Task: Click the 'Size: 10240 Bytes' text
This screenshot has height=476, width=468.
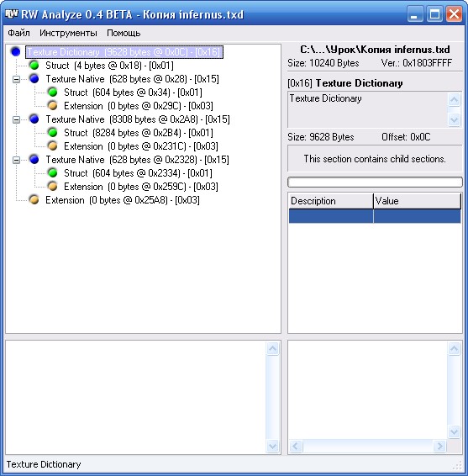Action: [323, 63]
